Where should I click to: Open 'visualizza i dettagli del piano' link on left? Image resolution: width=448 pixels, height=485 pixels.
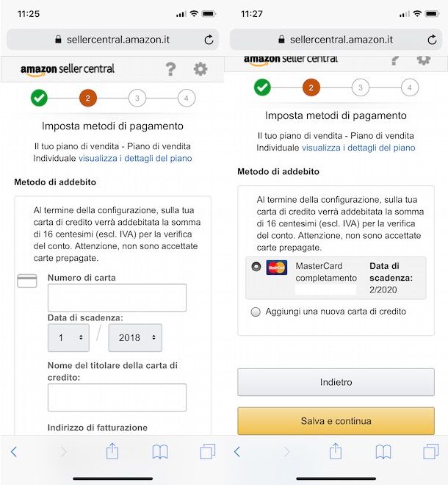(135, 158)
